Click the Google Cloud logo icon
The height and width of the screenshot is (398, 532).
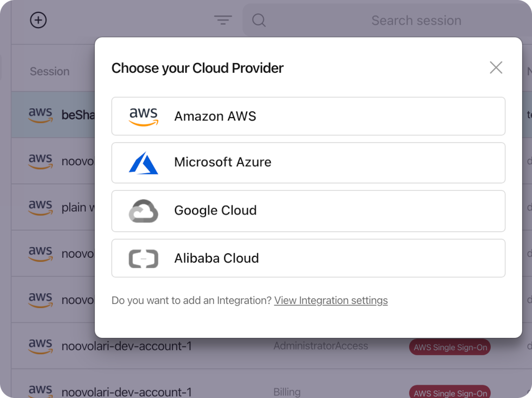(144, 211)
